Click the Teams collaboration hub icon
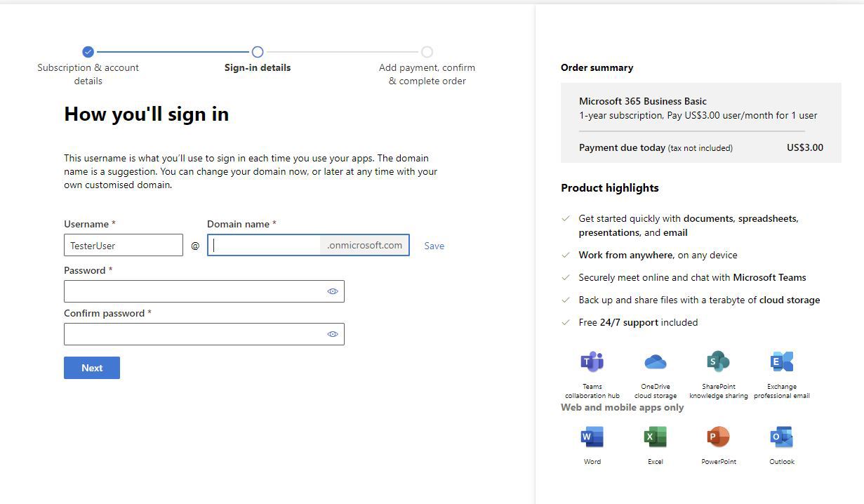This screenshot has height=504, width=864. [x=592, y=362]
